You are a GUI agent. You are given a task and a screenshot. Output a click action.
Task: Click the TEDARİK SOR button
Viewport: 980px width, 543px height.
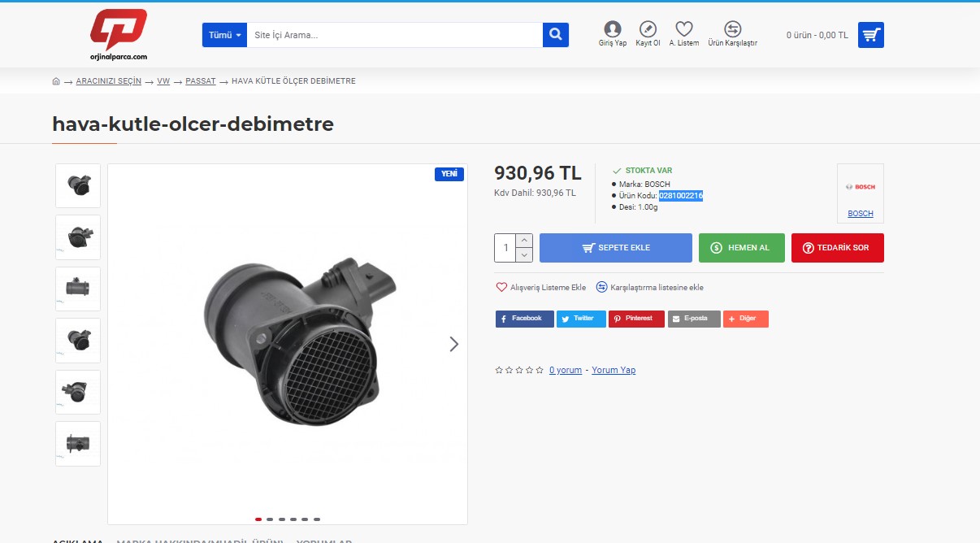pos(837,248)
